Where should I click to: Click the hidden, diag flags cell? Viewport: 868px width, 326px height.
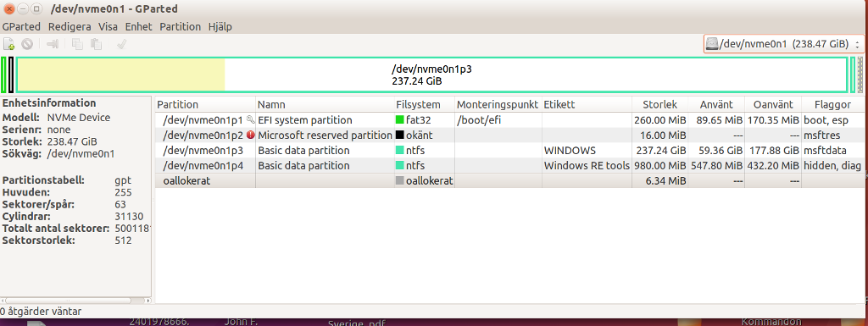pos(832,165)
